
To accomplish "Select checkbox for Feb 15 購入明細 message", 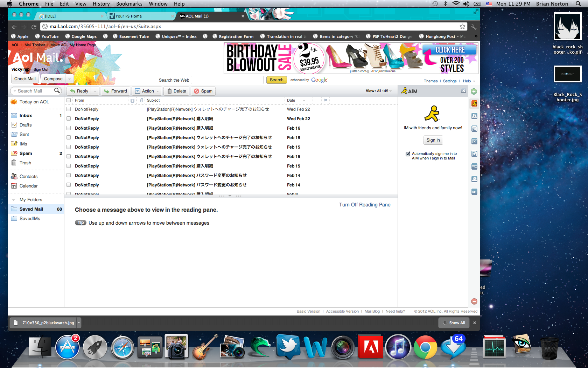I will pyautogui.click(x=69, y=166).
